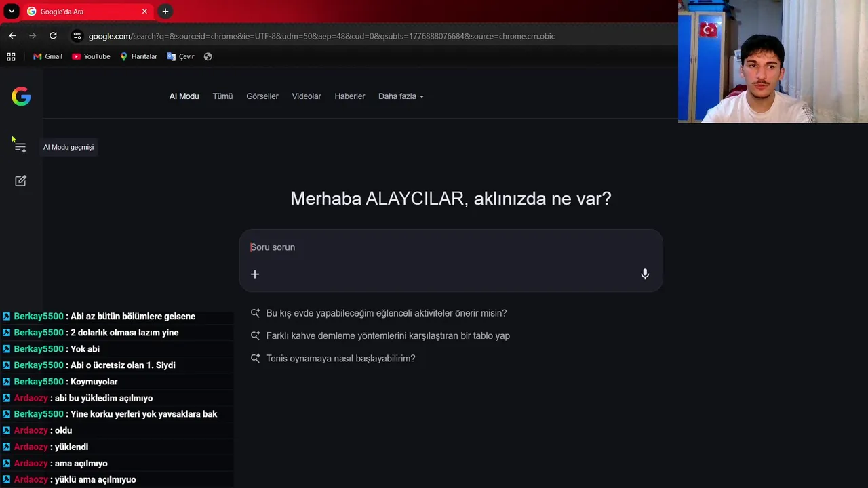Viewport: 868px width, 488px height.
Task: Switch to the Tümü results tab
Action: pos(222,96)
